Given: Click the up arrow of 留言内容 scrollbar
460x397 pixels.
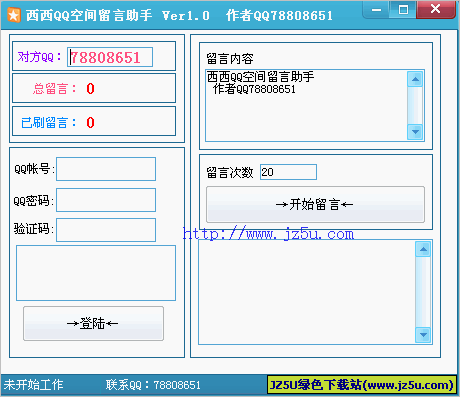Looking at the screenshot, I should click(415, 79).
